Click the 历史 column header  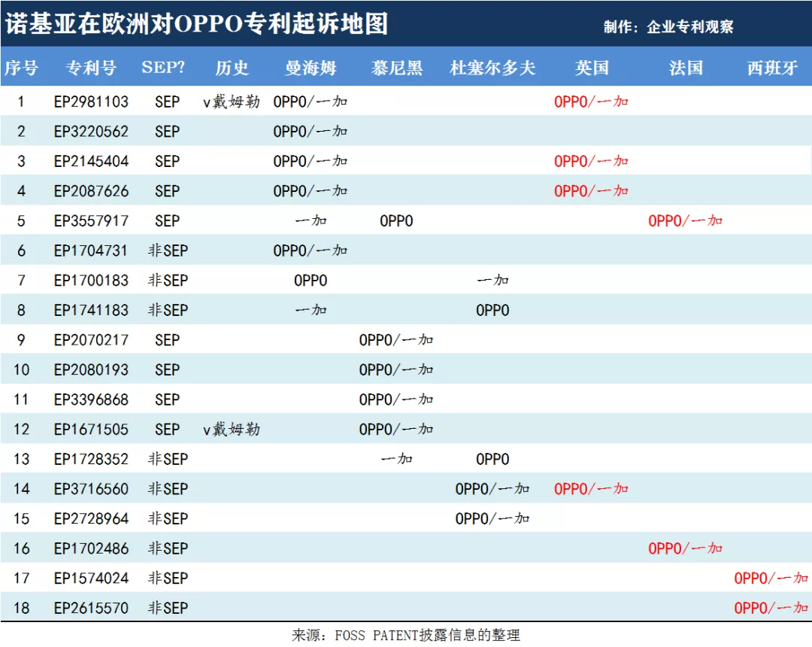pos(232,68)
